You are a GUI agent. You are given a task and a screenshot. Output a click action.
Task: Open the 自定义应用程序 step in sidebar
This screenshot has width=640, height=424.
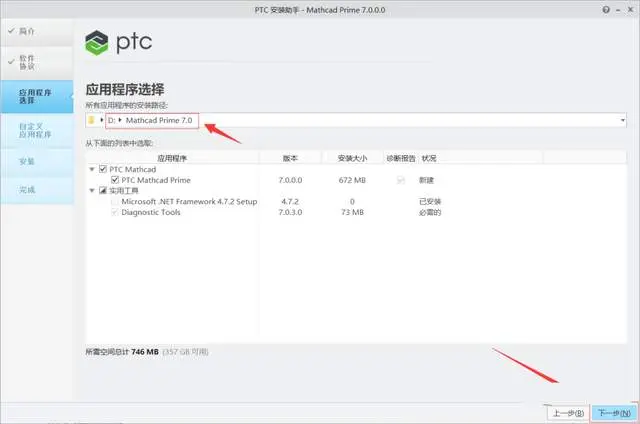(x=37, y=130)
